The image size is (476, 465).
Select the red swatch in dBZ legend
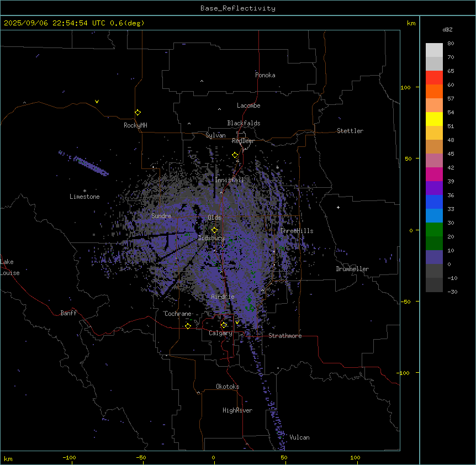[x=434, y=78]
